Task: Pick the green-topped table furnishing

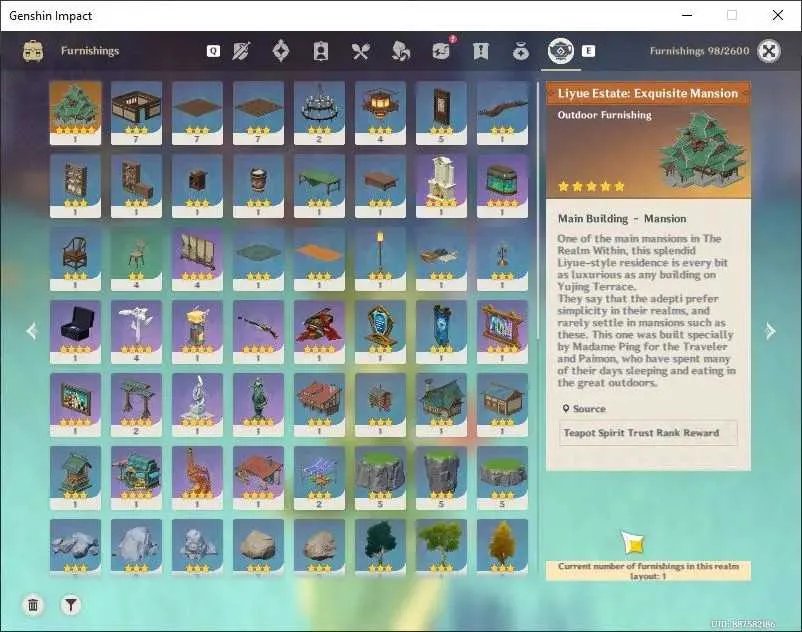Action: pos(319,186)
